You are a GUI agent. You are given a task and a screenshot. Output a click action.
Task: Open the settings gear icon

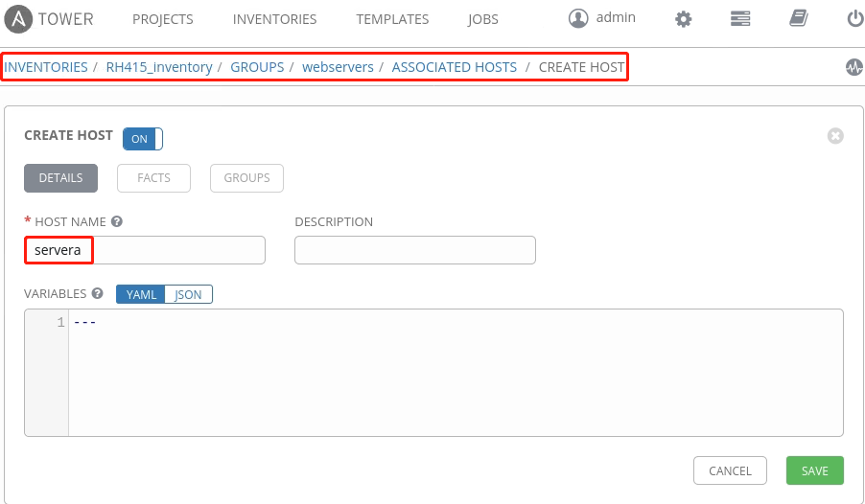683,18
